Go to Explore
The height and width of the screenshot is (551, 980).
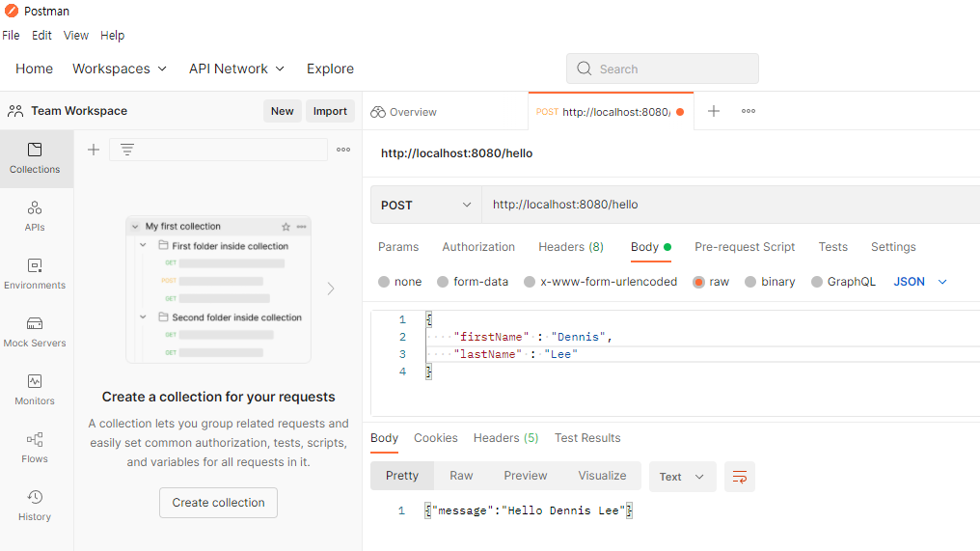330,69
